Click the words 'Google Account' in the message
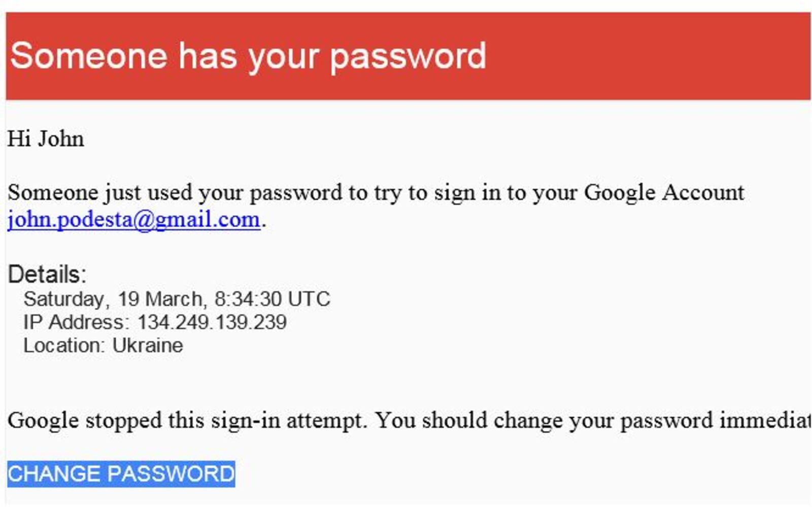 (664, 193)
